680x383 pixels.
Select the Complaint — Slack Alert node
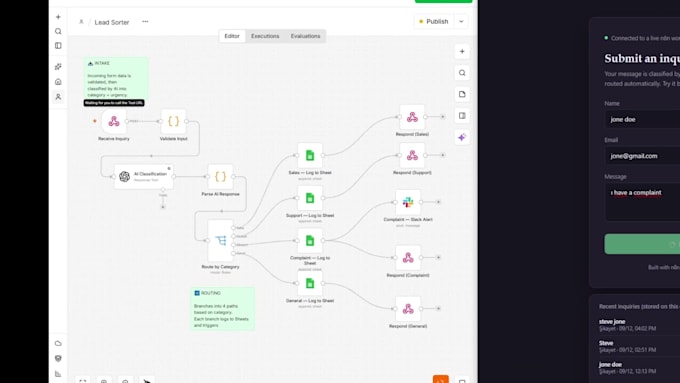(408, 202)
